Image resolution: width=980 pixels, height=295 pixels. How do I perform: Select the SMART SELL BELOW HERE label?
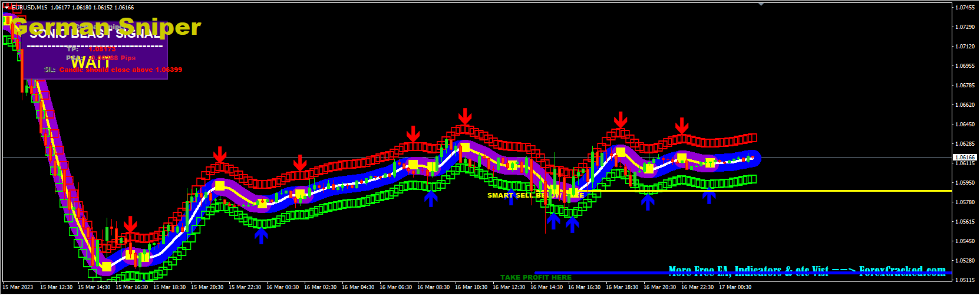(x=535, y=195)
